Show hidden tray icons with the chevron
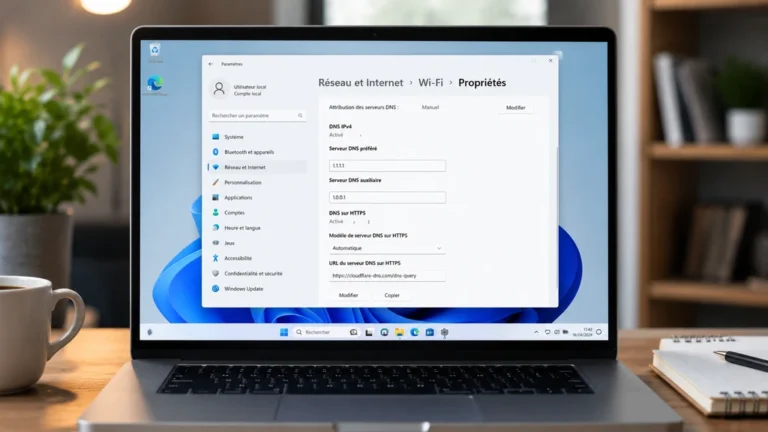This screenshot has height=432, width=768. (x=536, y=332)
